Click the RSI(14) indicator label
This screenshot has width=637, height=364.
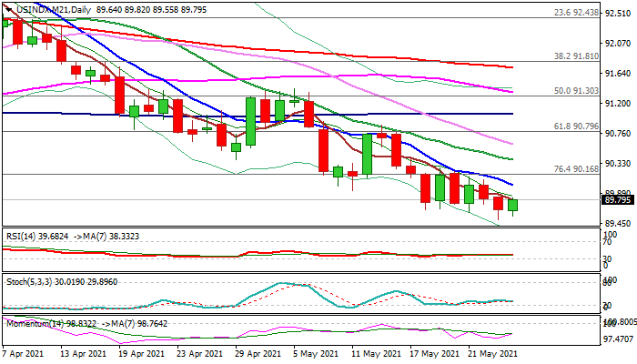(x=23, y=234)
